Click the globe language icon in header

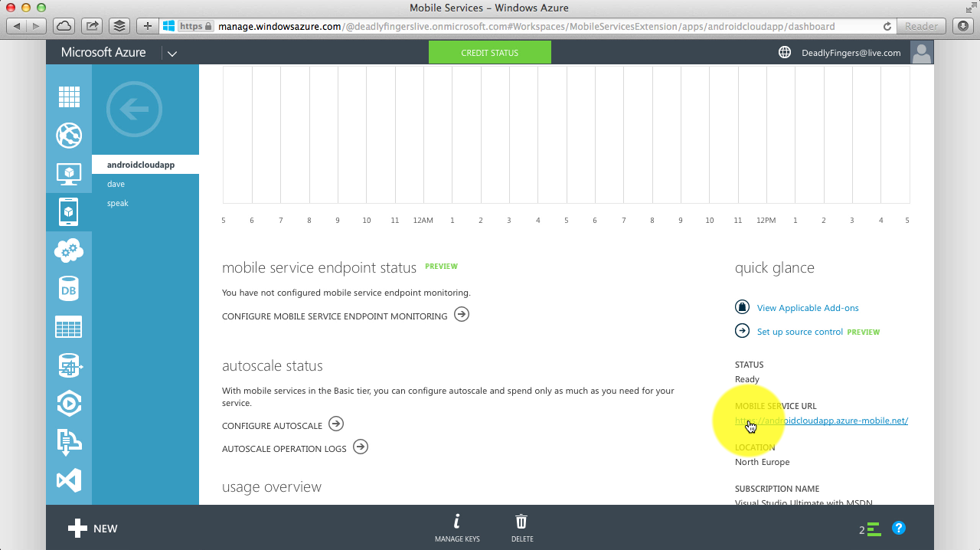click(785, 53)
